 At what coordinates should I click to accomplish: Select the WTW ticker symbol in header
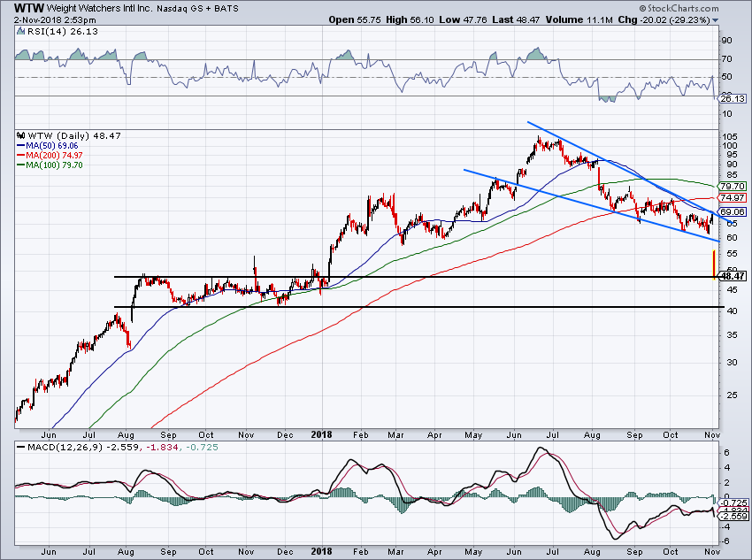coord(29,8)
